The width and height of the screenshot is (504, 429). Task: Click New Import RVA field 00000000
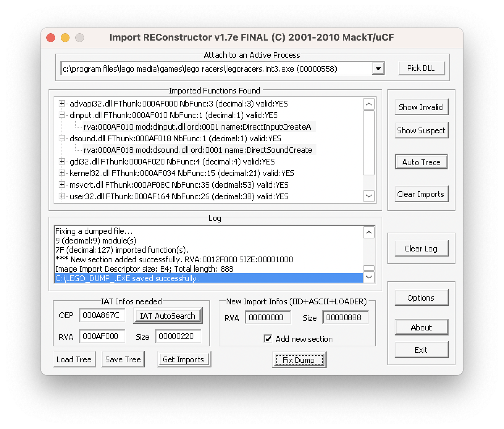[x=268, y=317]
